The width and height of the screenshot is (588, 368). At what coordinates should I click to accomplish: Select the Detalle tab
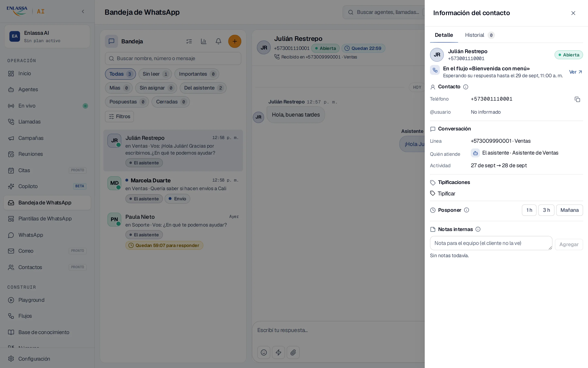tap(444, 35)
